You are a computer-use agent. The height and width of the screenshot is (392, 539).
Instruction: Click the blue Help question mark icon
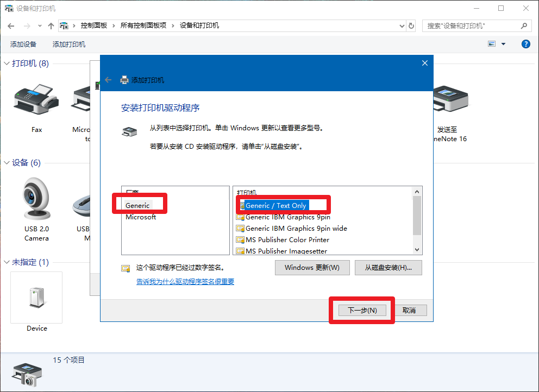click(x=525, y=44)
